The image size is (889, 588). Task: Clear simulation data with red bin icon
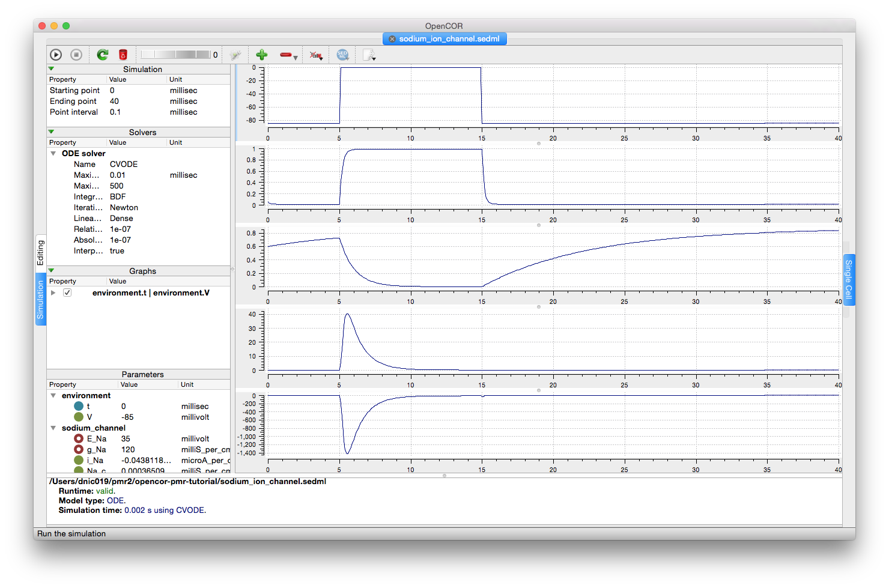pos(123,55)
